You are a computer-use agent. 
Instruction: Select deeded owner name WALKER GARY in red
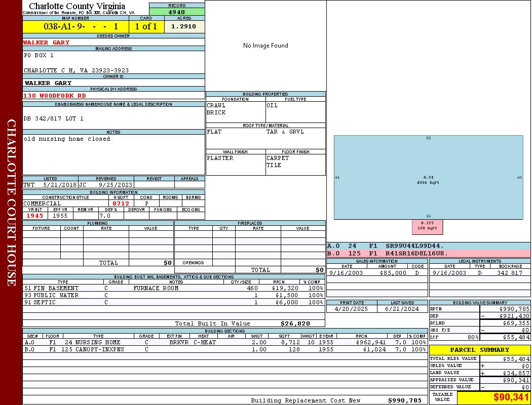coord(46,43)
